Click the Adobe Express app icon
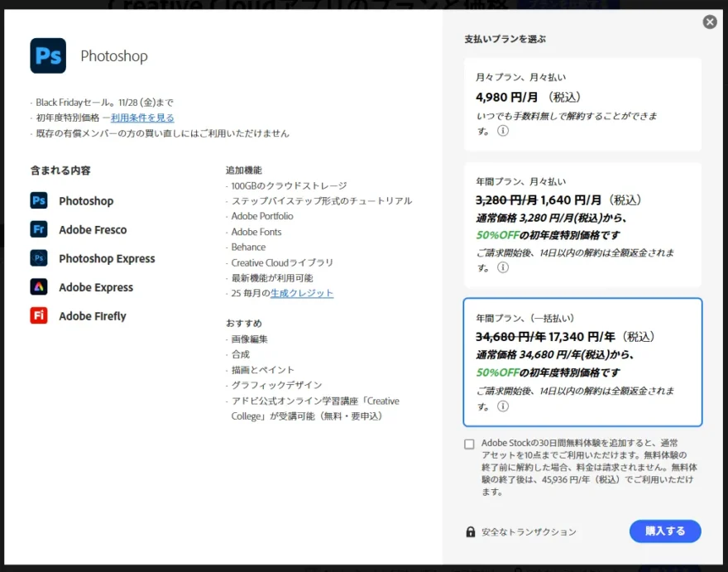Screen dimensions: 728x572 coord(39,287)
